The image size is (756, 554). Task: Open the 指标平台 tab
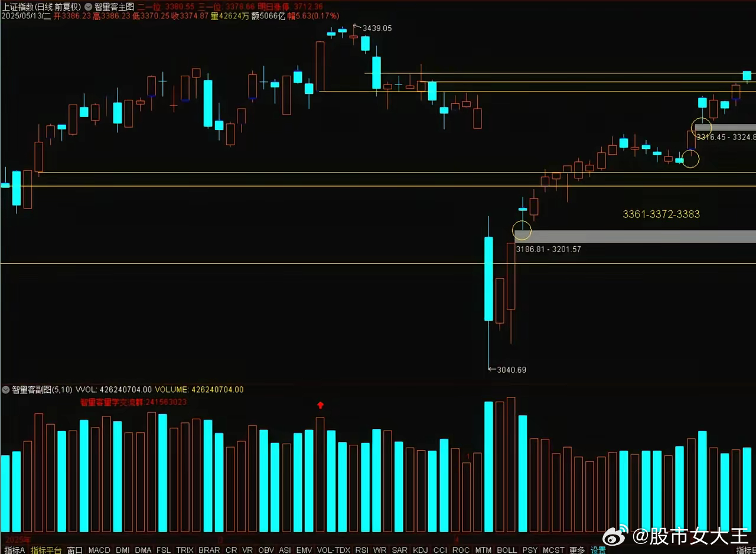46,550
